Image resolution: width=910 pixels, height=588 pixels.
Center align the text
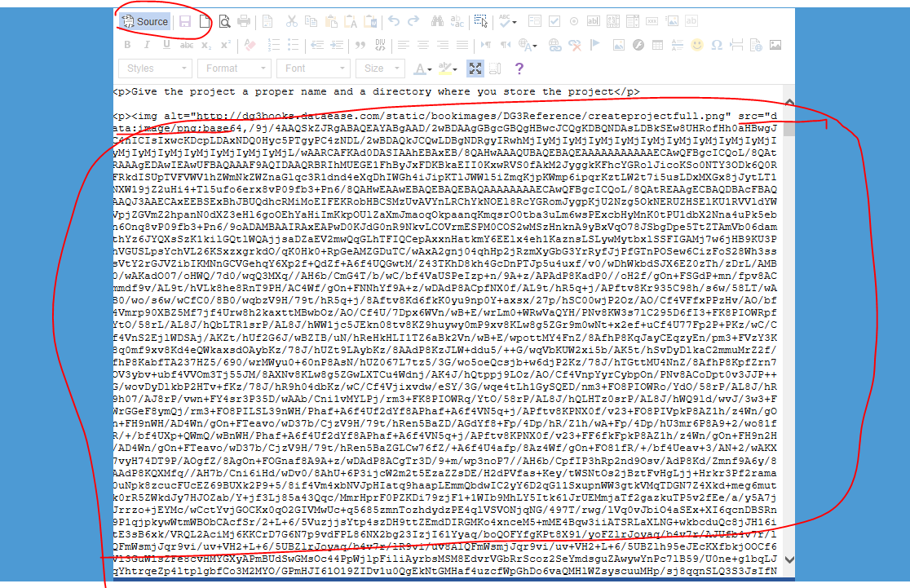423,45
